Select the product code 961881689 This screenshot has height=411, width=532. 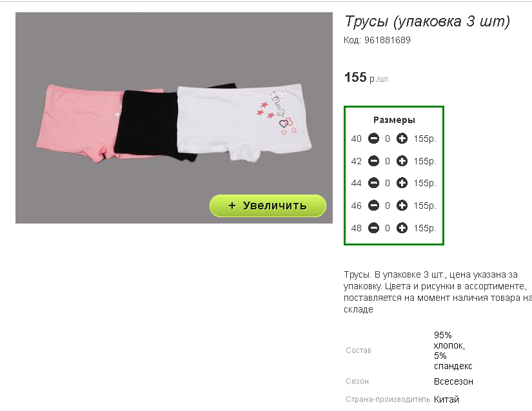coord(387,40)
